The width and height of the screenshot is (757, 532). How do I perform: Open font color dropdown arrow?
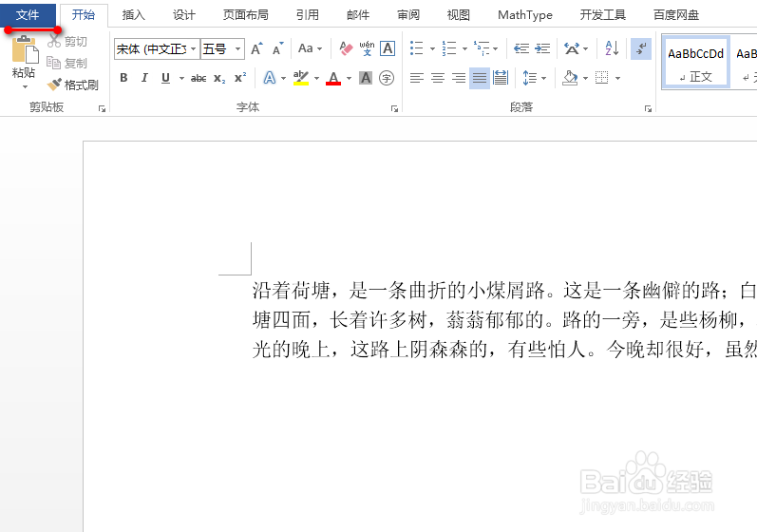coord(349,78)
